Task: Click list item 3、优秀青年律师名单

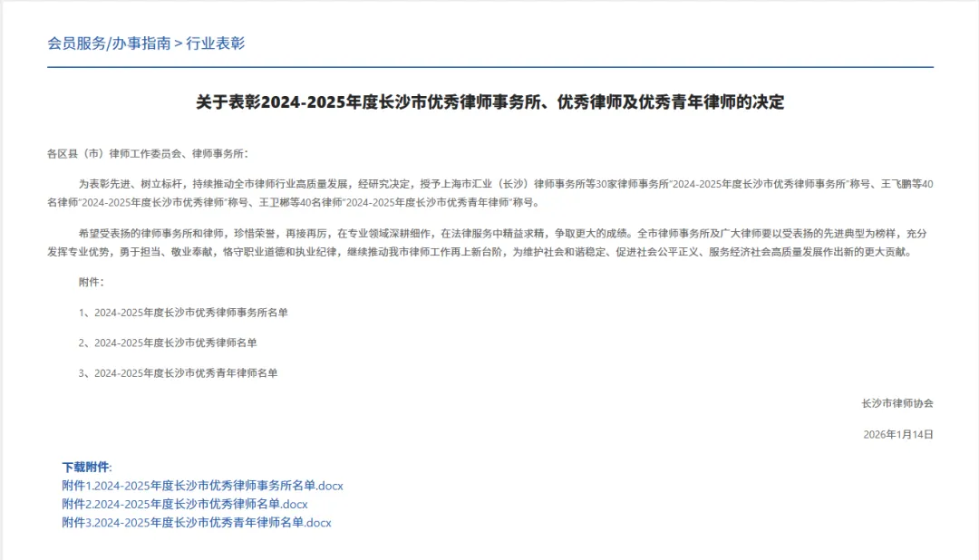Action: point(178,372)
